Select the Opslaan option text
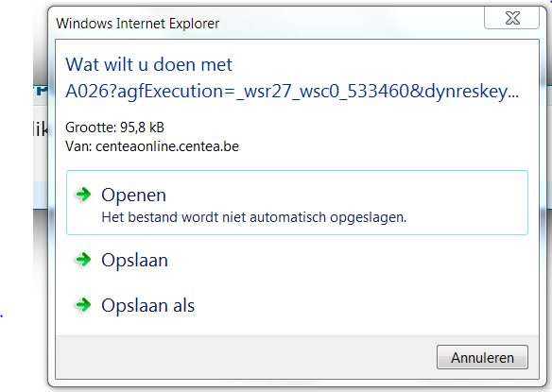This screenshot has height=392, width=552. [x=134, y=261]
